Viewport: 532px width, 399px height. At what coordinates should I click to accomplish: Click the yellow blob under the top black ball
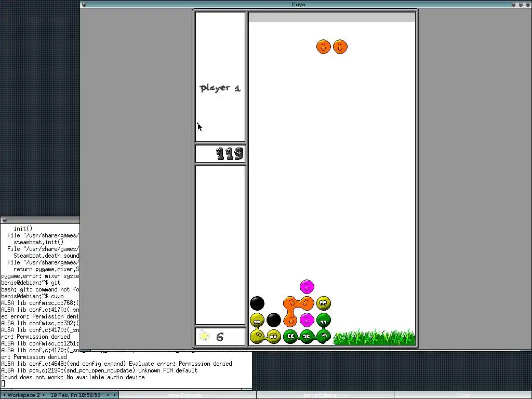click(257, 320)
